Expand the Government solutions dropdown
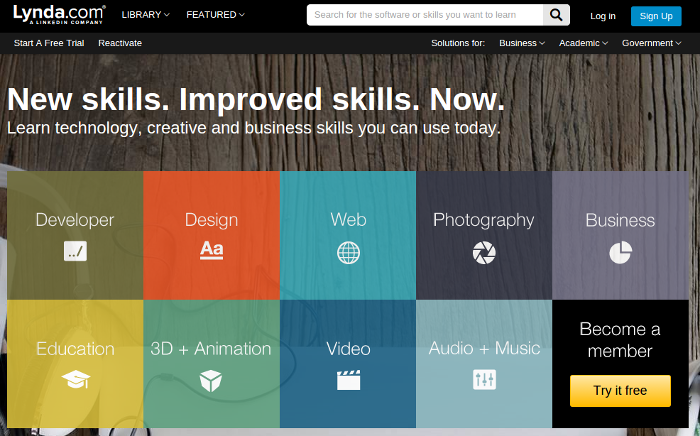This screenshot has height=436, width=700. click(x=653, y=43)
